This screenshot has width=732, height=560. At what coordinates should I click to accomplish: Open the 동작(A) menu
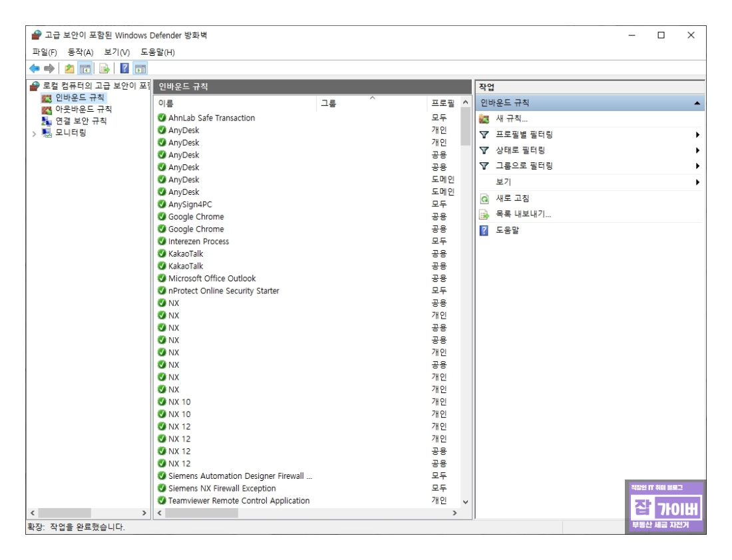[81, 53]
